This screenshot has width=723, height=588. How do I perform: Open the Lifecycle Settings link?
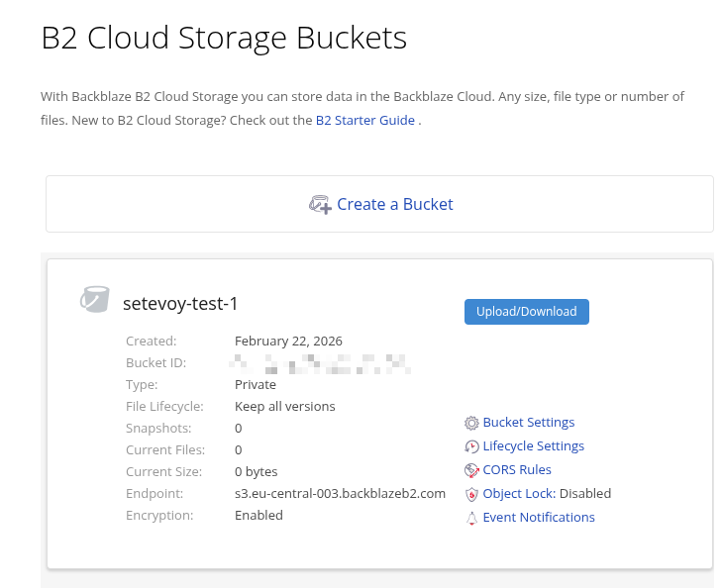pos(533,446)
